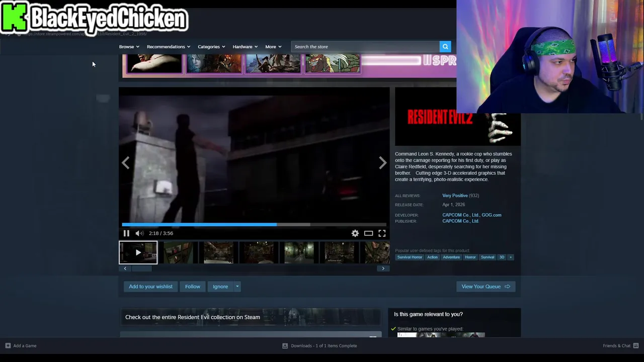Image resolution: width=644 pixels, height=362 pixels.
Task: Select the Action tag
Action: pyautogui.click(x=433, y=257)
